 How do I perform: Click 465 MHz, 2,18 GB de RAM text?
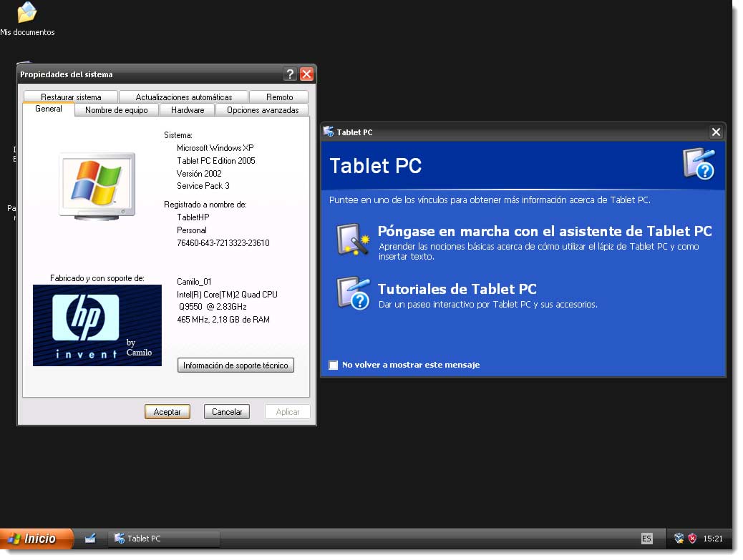pyautogui.click(x=223, y=320)
